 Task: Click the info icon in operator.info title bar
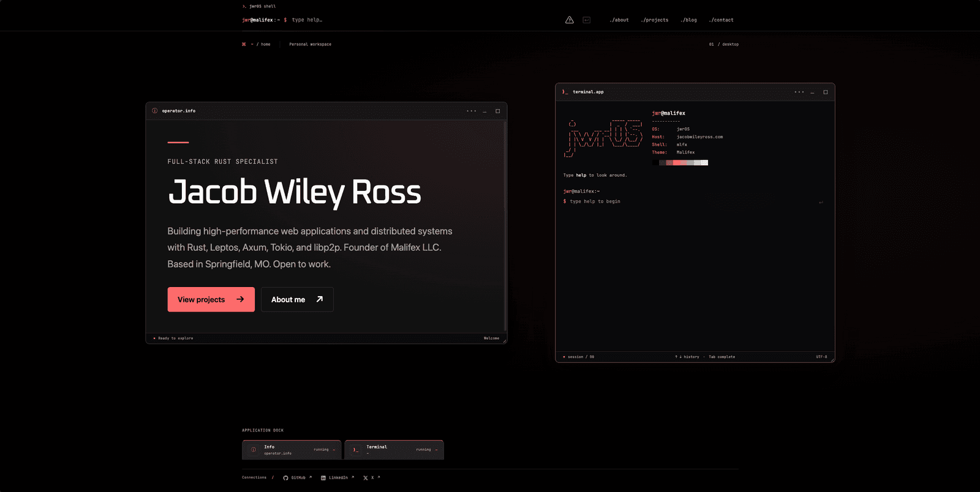click(155, 111)
